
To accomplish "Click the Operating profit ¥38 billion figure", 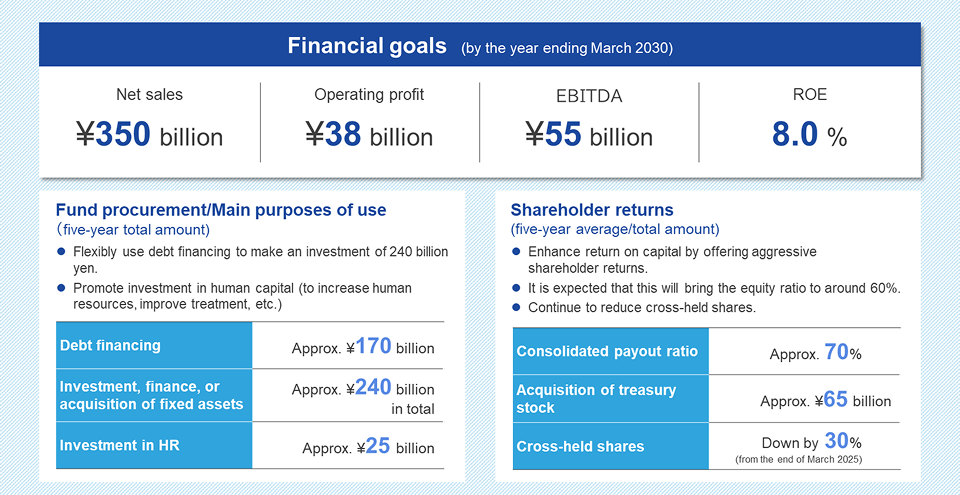I will (369, 135).
